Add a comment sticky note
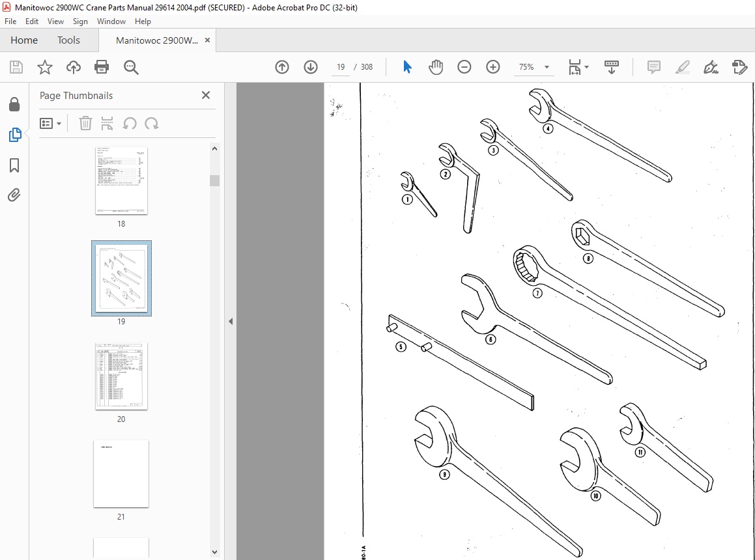Image resolution: width=755 pixels, height=560 pixels. pos(653,67)
